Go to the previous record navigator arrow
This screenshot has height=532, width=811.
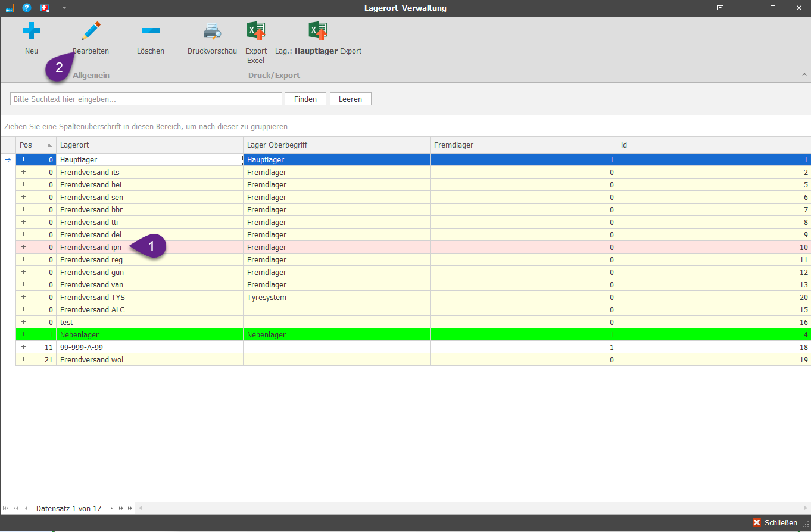point(26,508)
